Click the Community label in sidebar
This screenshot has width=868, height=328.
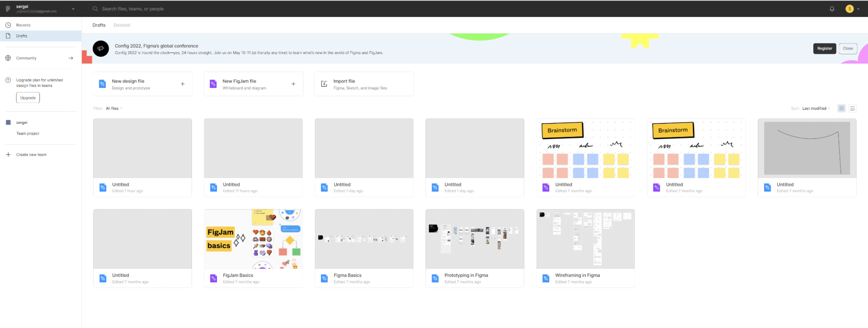[x=26, y=58]
